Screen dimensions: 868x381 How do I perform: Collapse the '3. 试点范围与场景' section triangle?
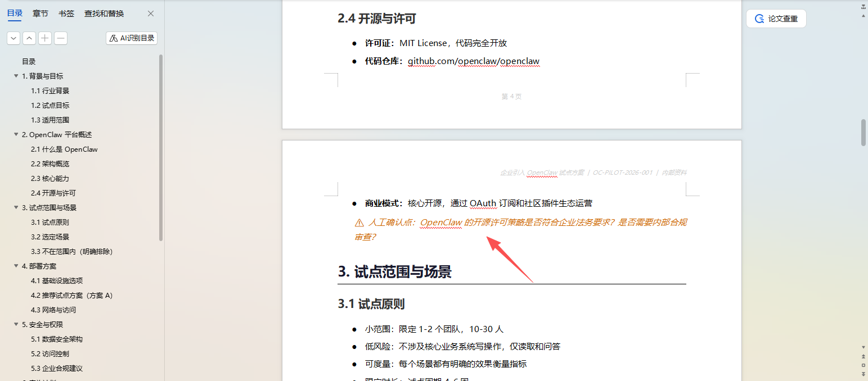[16, 208]
